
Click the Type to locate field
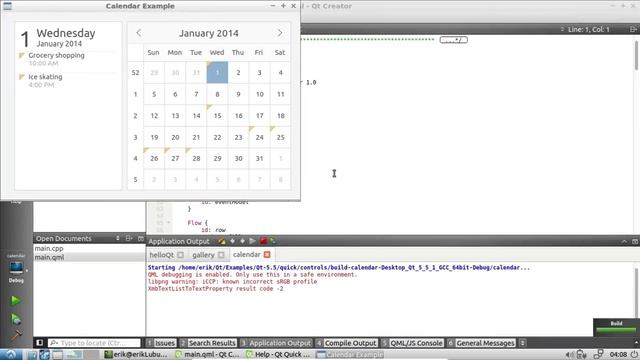click(94, 343)
